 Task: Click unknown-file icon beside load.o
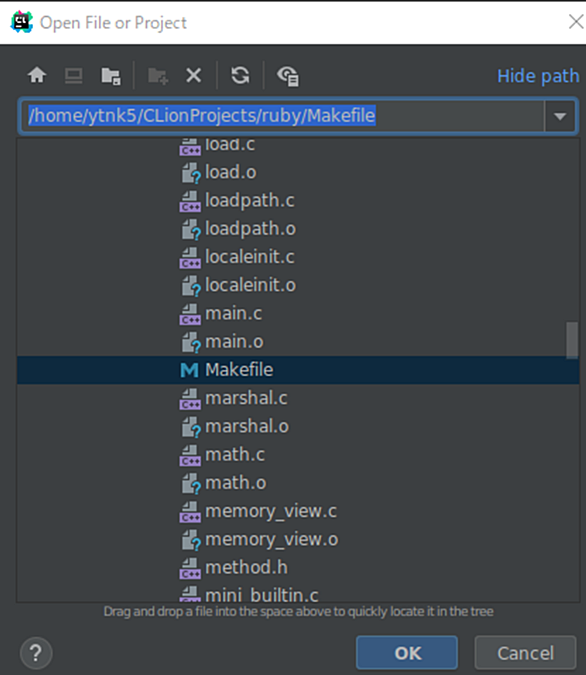[191, 173]
